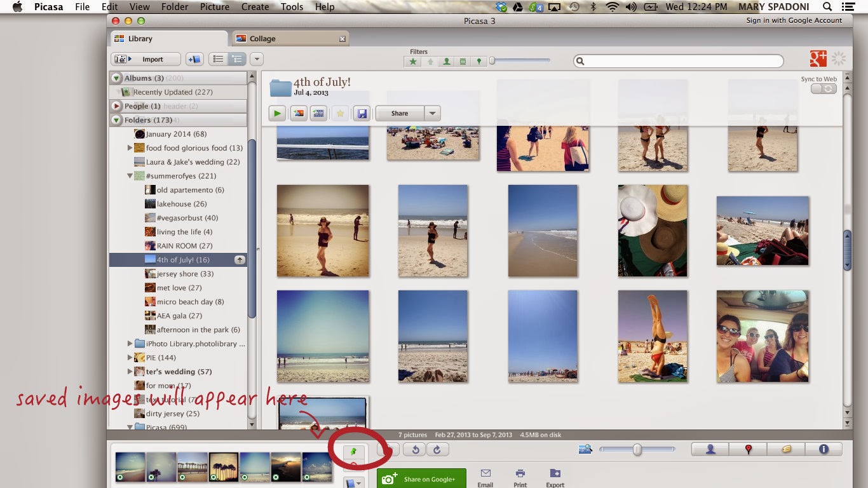Viewport: 868px width, 488px height.
Task: Click the green pushpin Hold icon in the tray
Action: click(355, 451)
